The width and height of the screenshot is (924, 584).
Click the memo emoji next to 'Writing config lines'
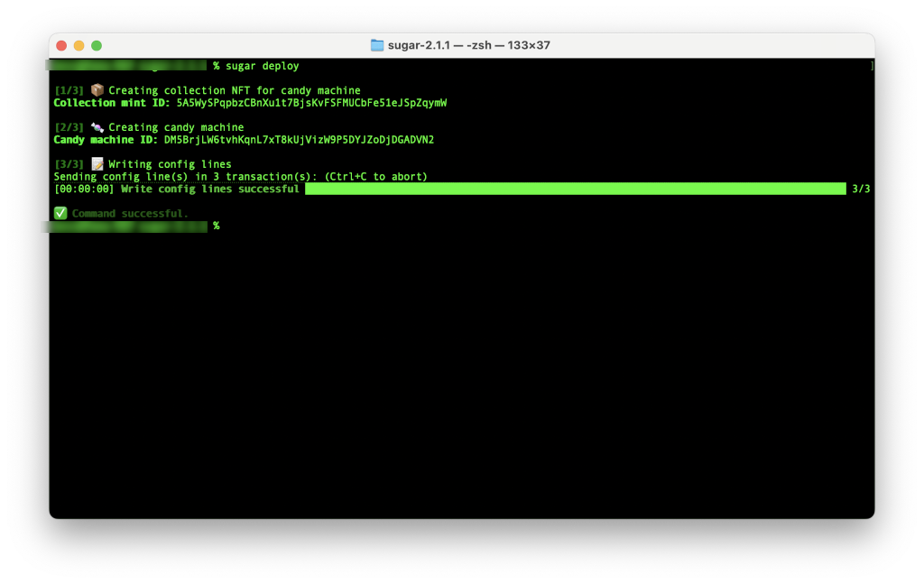[x=97, y=163]
